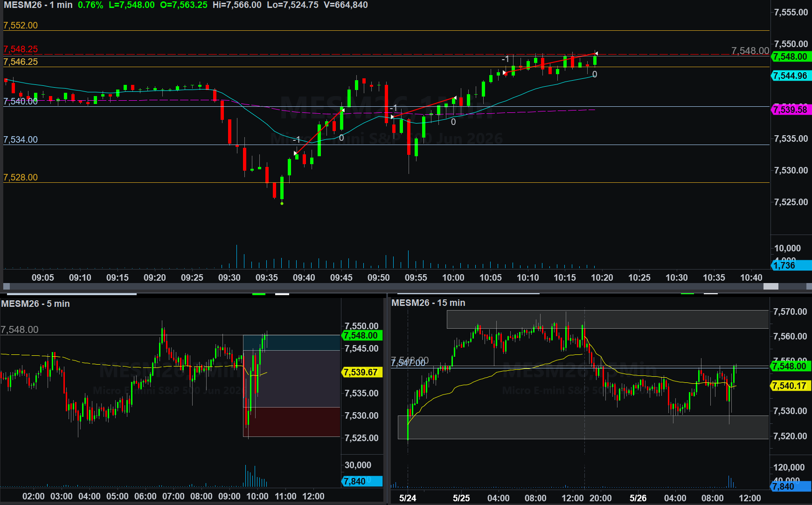812x505 pixels.
Task: Click the lower gray demand zone rectangle on the 15 min chart
Action: pyautogui.click(x=583, y=427)
